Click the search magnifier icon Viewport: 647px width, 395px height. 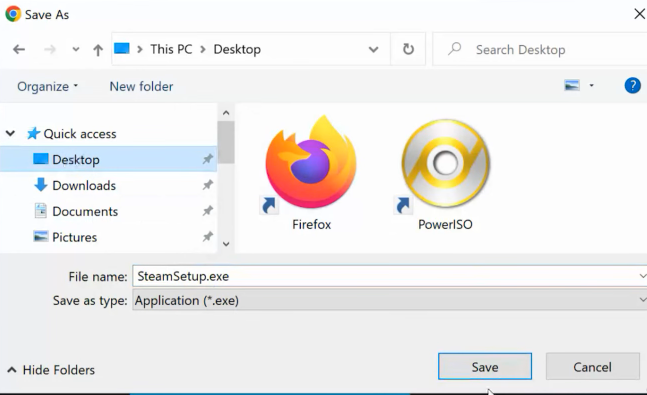tap(455, 49)
